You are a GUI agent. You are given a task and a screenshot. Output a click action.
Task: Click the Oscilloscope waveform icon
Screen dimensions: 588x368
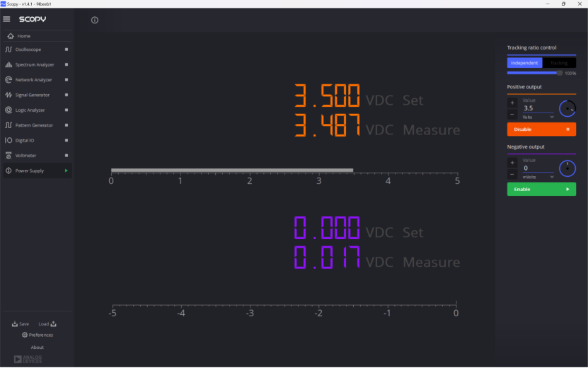(8, 50)
